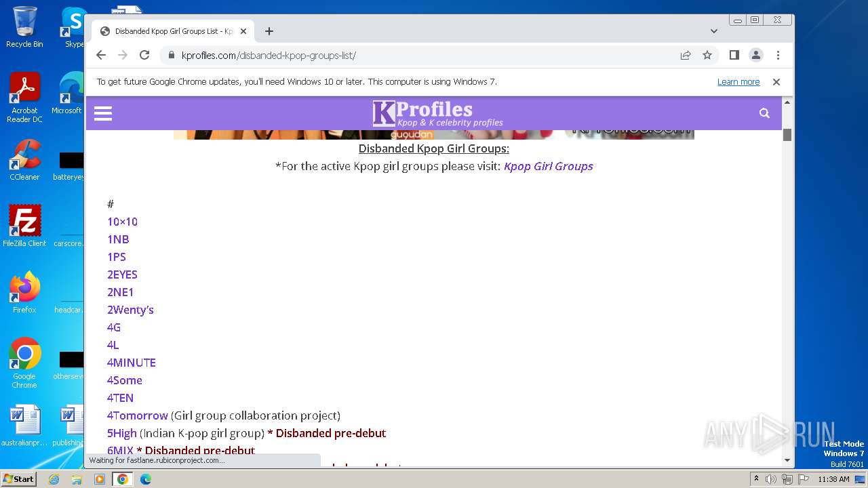Reload the current page
The image size is (868, 488).
144,55
